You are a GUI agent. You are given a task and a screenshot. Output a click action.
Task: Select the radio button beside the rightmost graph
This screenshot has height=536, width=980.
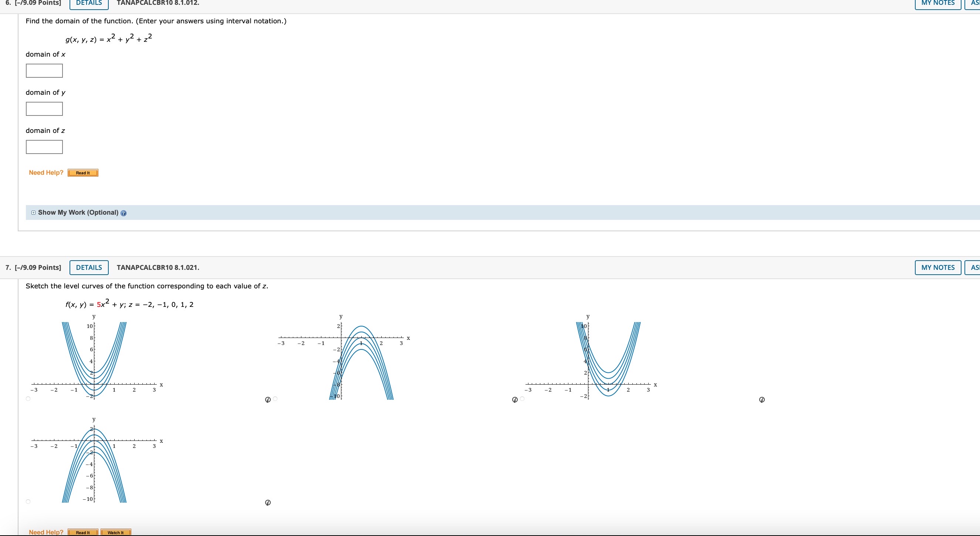(x=522, y=399)
